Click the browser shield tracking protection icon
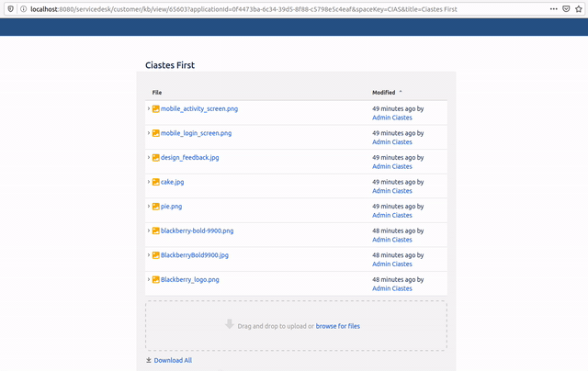 point(10,9)
